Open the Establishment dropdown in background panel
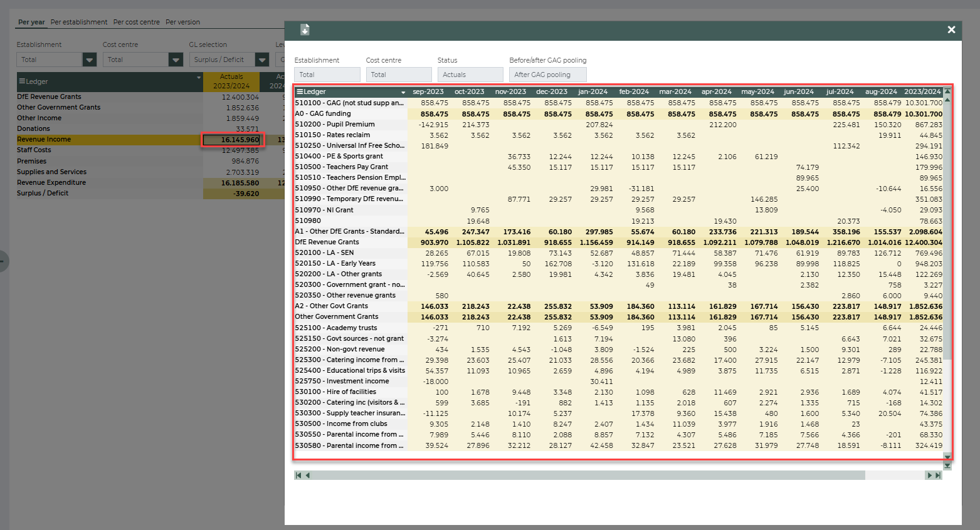 [x=90, y=60]
